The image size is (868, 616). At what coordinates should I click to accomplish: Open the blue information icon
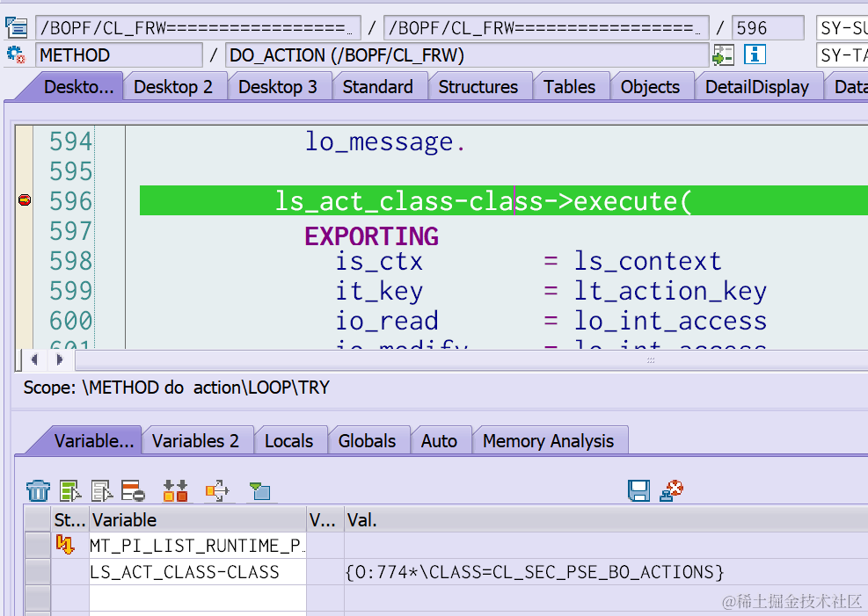tap(755, 54)
